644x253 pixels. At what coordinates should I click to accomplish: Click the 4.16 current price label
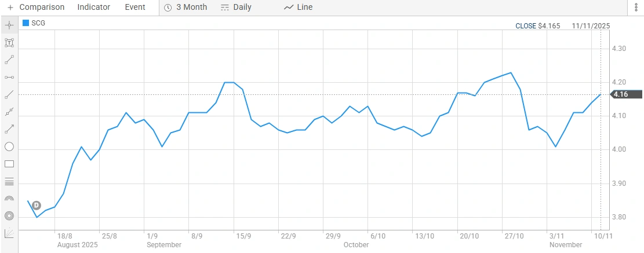coord(621,94)
